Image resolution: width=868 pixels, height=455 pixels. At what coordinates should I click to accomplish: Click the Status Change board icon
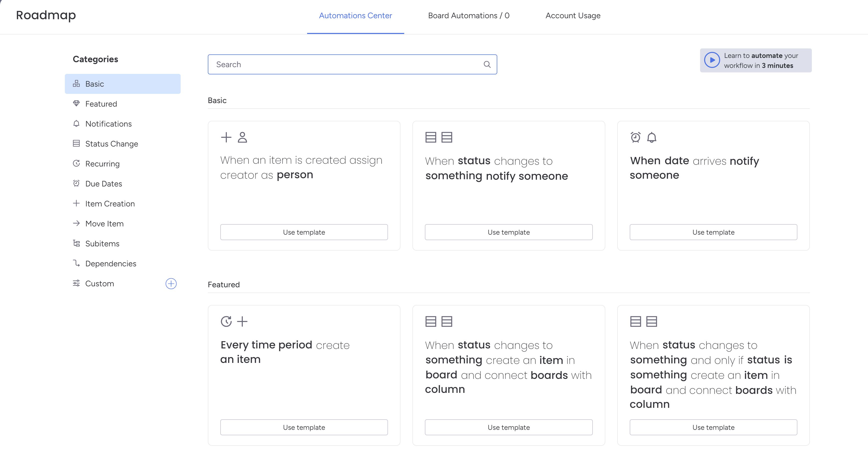(x=77, y=144)
